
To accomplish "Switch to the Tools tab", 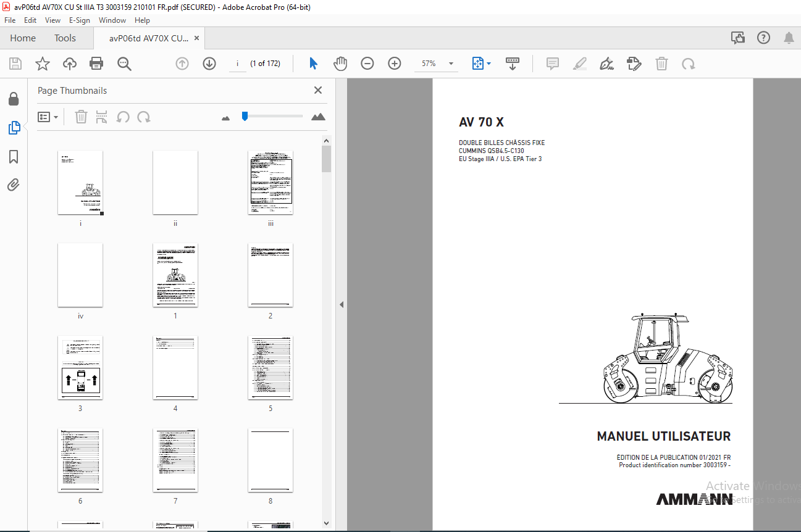I will [x=65, y=38].
